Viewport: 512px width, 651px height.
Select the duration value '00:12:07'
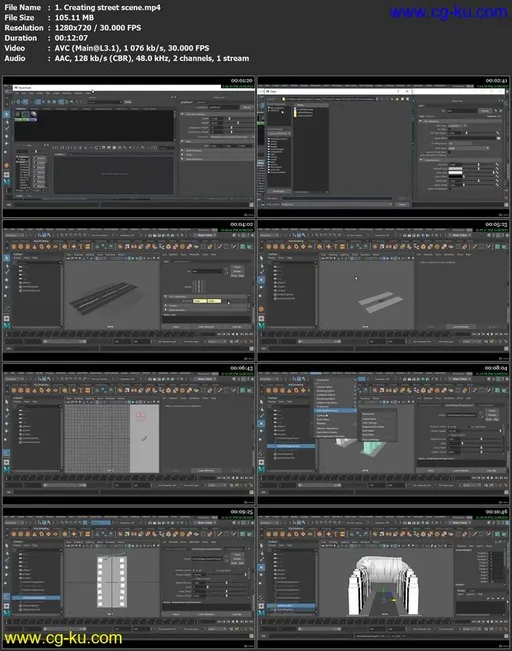pyautogui.click(x=71, y=38)
